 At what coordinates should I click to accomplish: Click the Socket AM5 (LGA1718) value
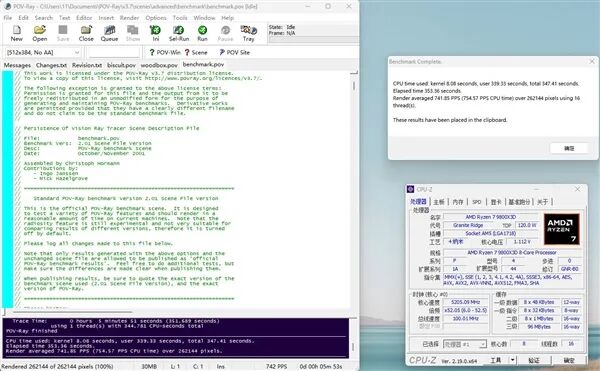click(x=491, y=233)
